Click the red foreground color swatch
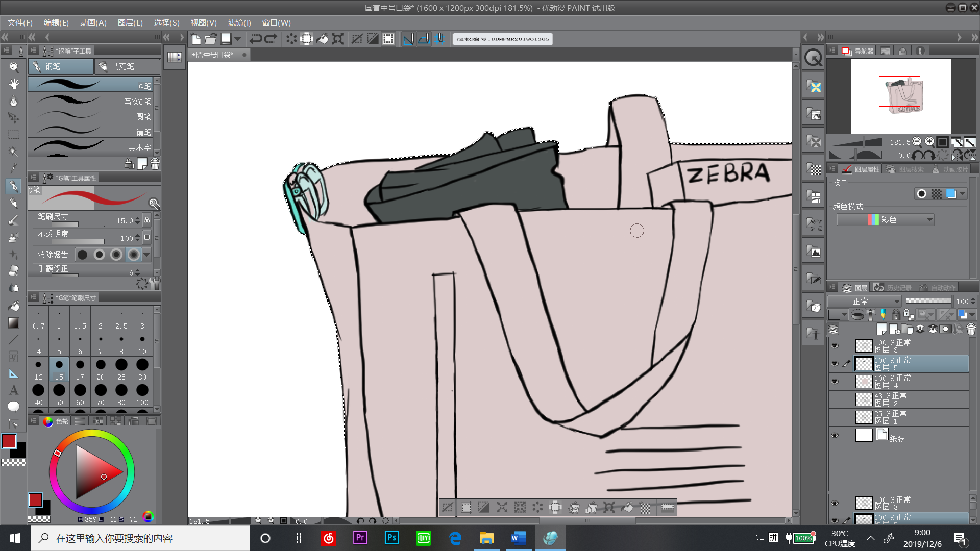The width and height of the screenshot is (980, 551). click(x=9, y=441)
